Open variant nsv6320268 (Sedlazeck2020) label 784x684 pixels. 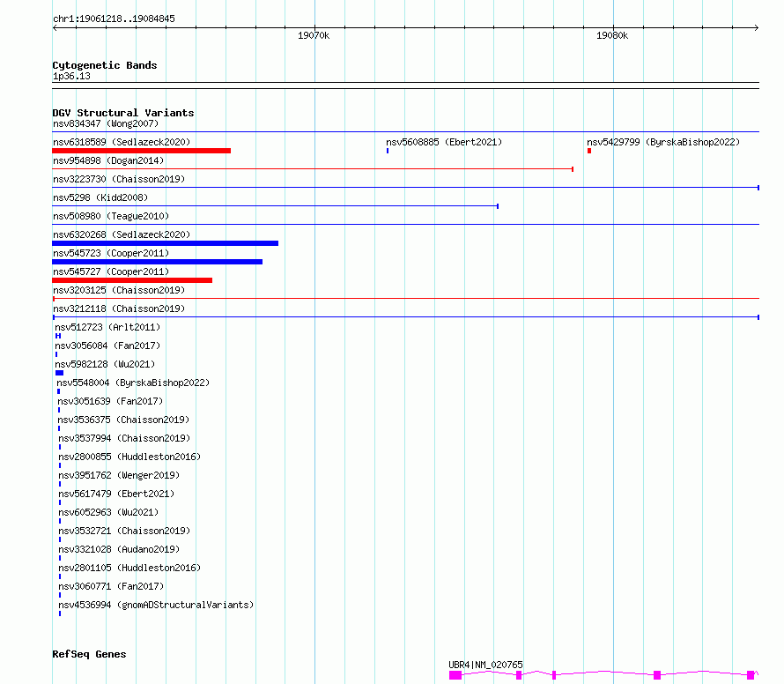coord(122,234)
